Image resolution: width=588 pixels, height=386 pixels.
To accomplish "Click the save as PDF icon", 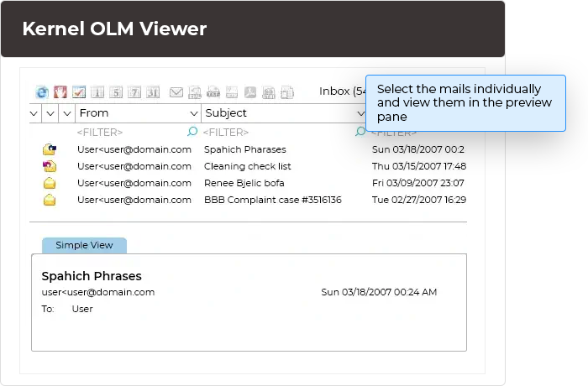I will click(250, 92).
